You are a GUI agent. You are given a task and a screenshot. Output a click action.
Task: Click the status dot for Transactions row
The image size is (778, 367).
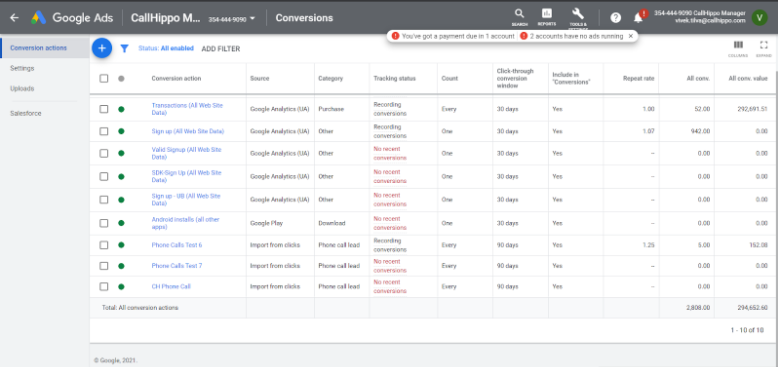click(121, 109)
